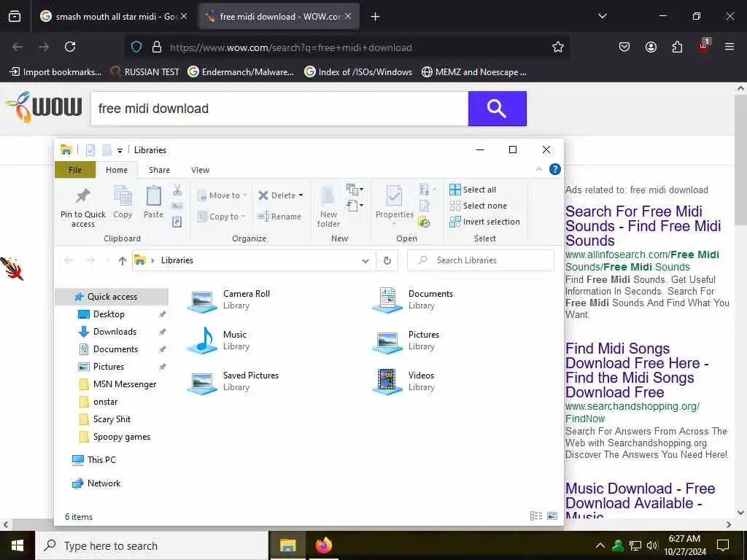Viewport: 747px width, 560px height.
Task: Click Pin to Quick access in ribbon
Action: 83,206
